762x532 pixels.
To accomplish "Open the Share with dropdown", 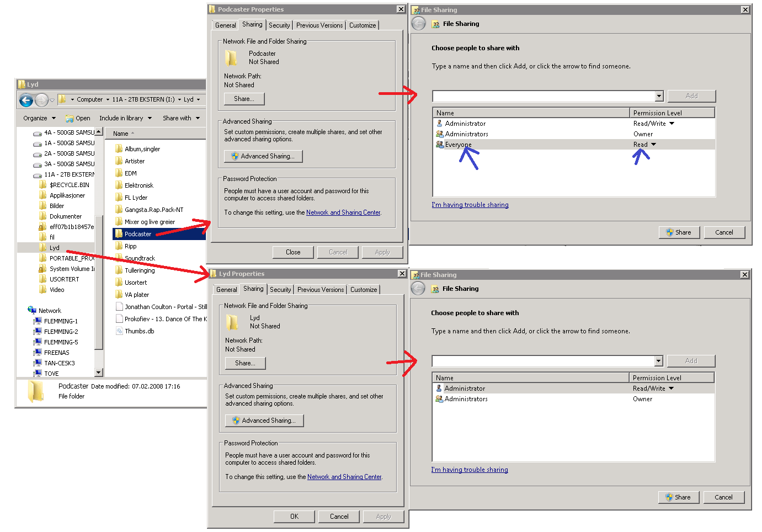I will coord(181,118).
